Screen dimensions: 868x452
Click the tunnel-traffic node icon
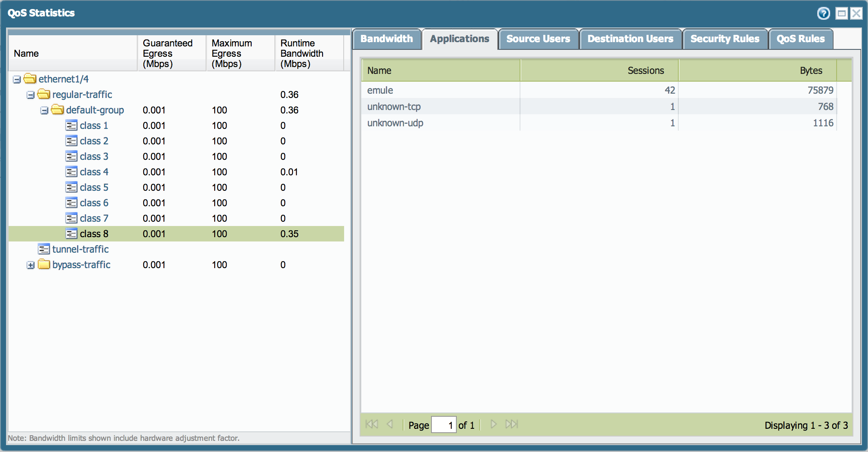pyautogui.click(x=44, y=249)
